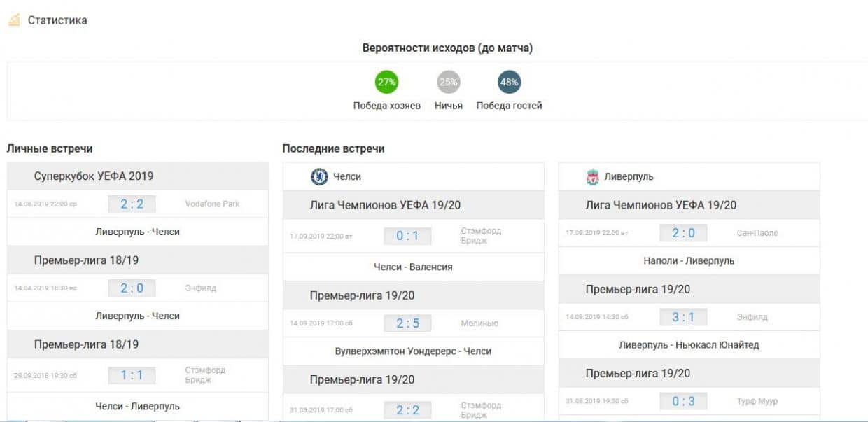Click the Победа гостей label
This screenshot has width=868, height=422.
tap(509, 106)
